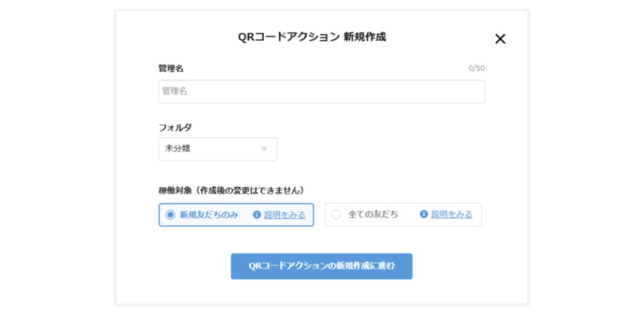The width and height of the screenshot is (644, 314).
Task: Open 説明をみる link for 全ての友だち
Action: tap(452, 215)
